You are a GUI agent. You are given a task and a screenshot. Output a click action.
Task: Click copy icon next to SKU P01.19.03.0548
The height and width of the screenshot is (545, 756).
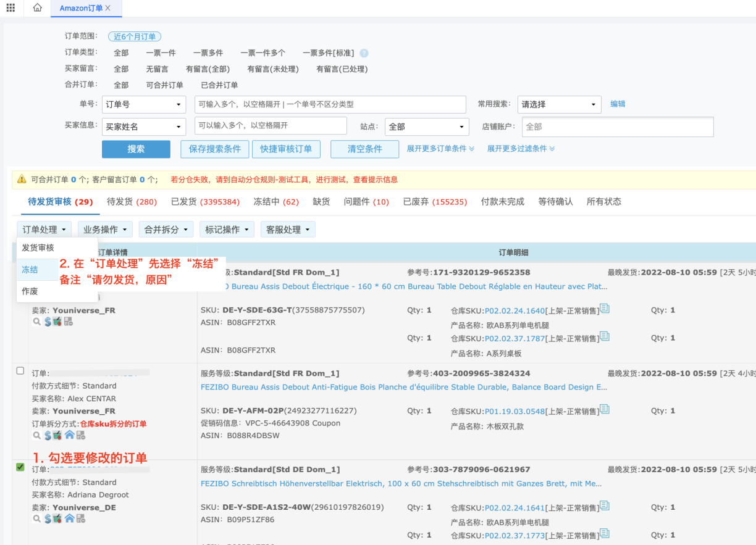(605, 410)
